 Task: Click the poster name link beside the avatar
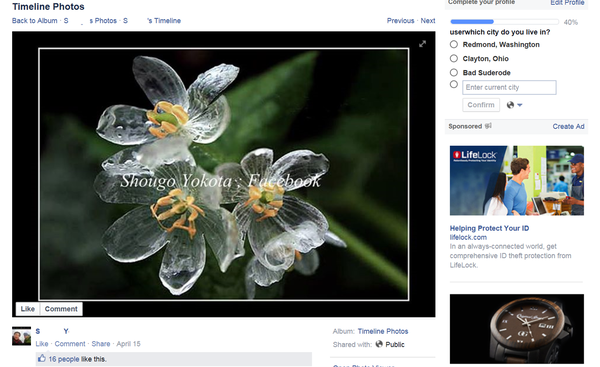click(52, 331)
